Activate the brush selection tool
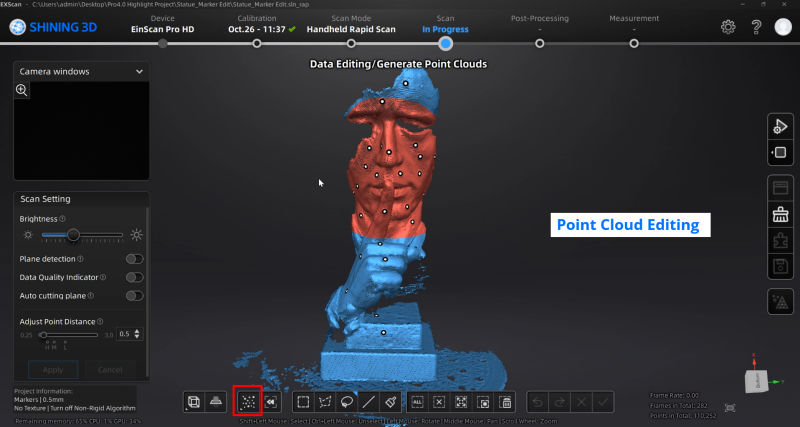 pos(391,402)
